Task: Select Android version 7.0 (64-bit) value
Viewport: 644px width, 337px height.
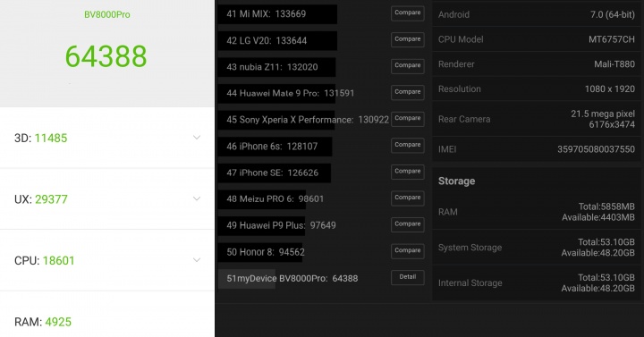Action: click(x=613, y=14)
